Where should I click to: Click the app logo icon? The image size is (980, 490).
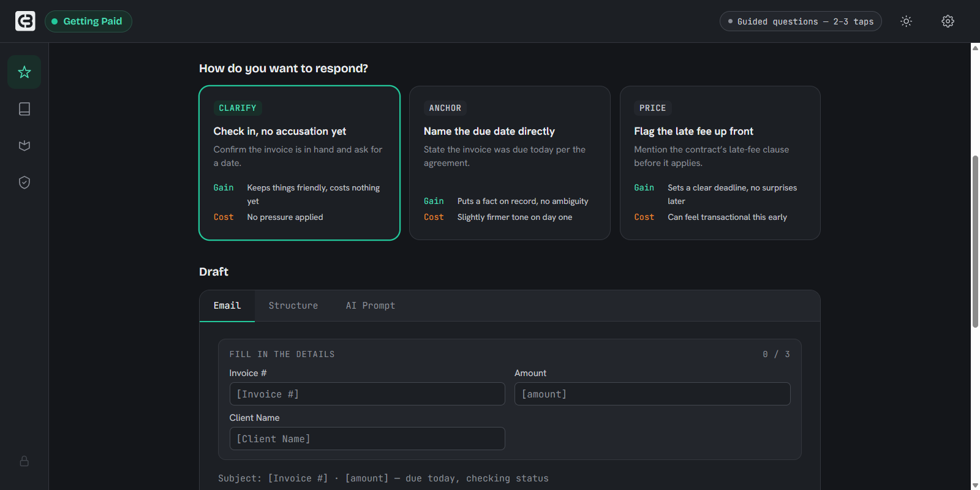point(25,21)
